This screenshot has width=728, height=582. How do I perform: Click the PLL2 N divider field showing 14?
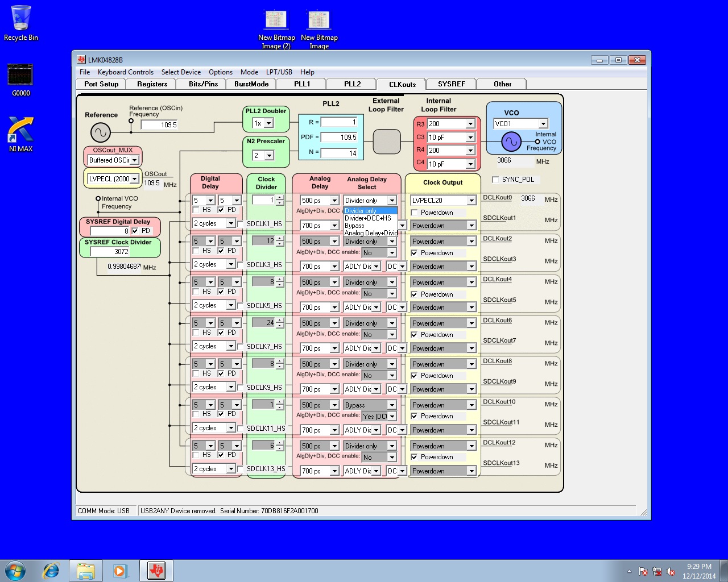pyautogui.click(x=339, y=153)
